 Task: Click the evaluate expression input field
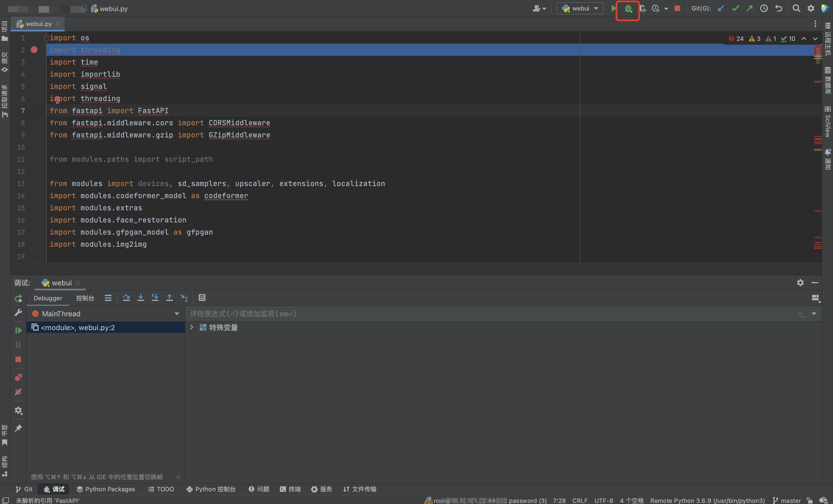coord(473,314)
